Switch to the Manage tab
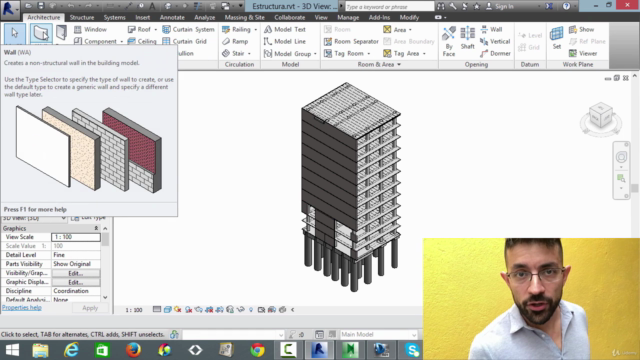Viewport: 640px width, 360px height. pyautogui.click(x=348, y=18)
